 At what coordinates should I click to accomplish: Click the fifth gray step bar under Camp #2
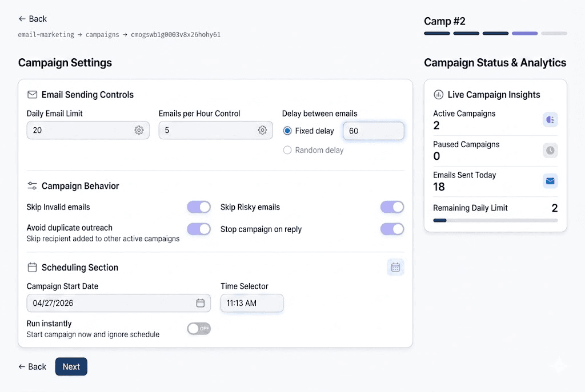(554, 34)
